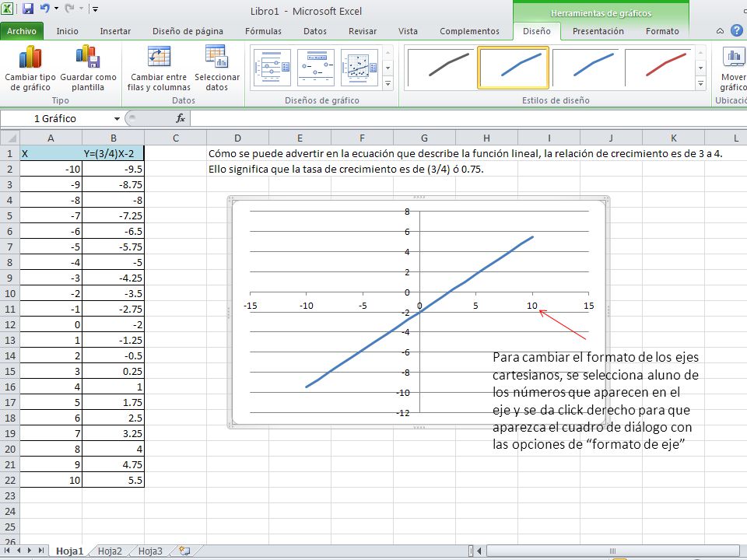
Task: Switch to the Inicio tab
Action: [x=67, y=31]
